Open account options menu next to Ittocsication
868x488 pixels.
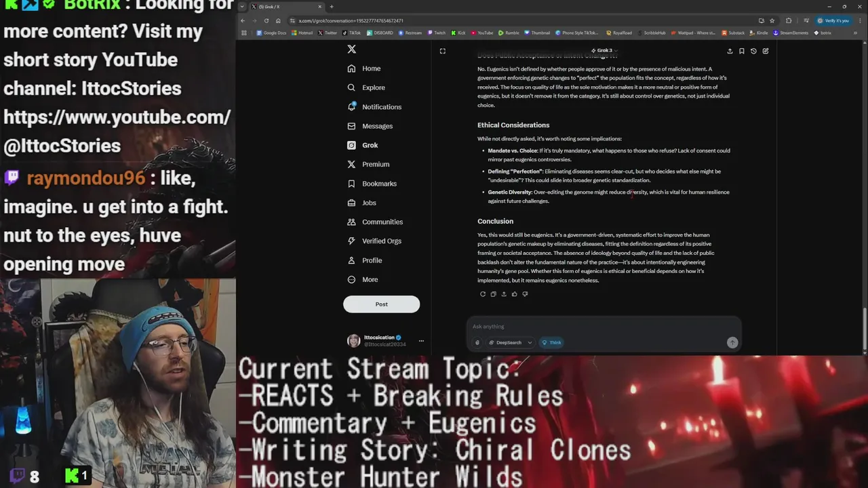(x=421, y=341)
